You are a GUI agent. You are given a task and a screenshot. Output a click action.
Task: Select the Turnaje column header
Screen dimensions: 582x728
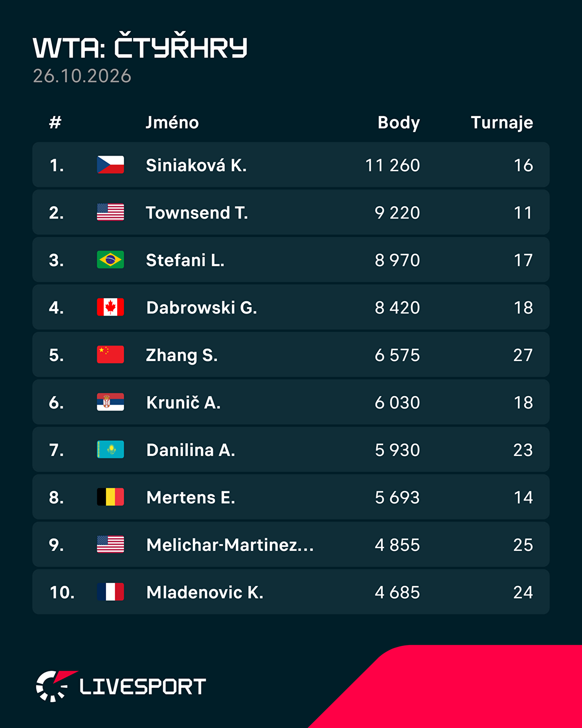(x=502, y=122)
